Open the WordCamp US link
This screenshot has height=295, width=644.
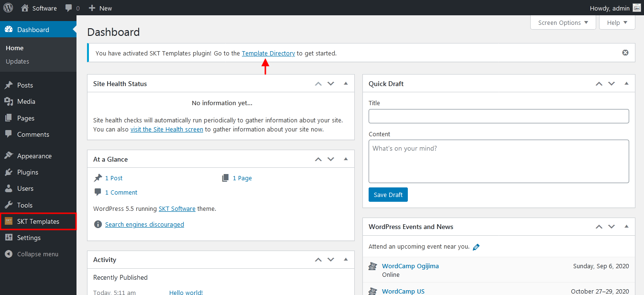(x=403, y=291)
